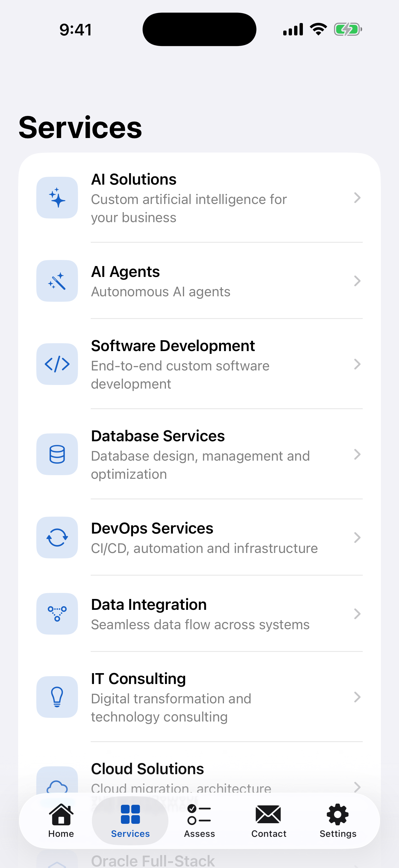Click the Assess checklist icon
399x868 pixels.
point(199,814)
